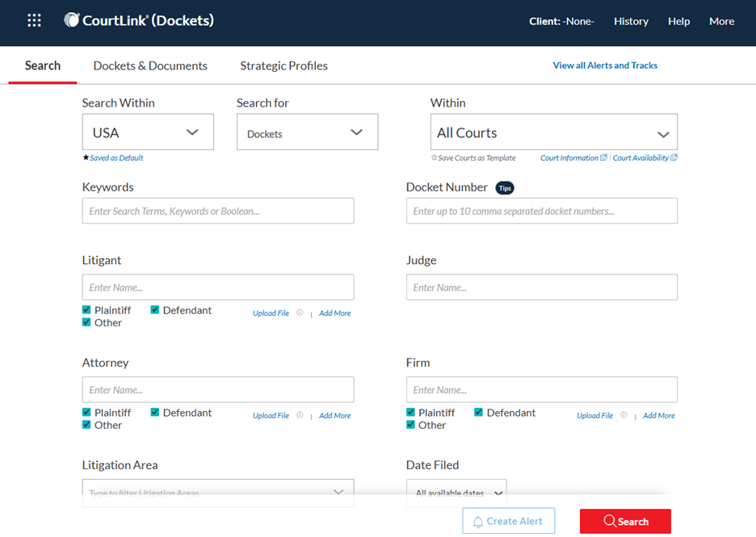Uncheck Firm Other checkbox
The width and height of the screenshot is (756, 537).
coord(410,425)
